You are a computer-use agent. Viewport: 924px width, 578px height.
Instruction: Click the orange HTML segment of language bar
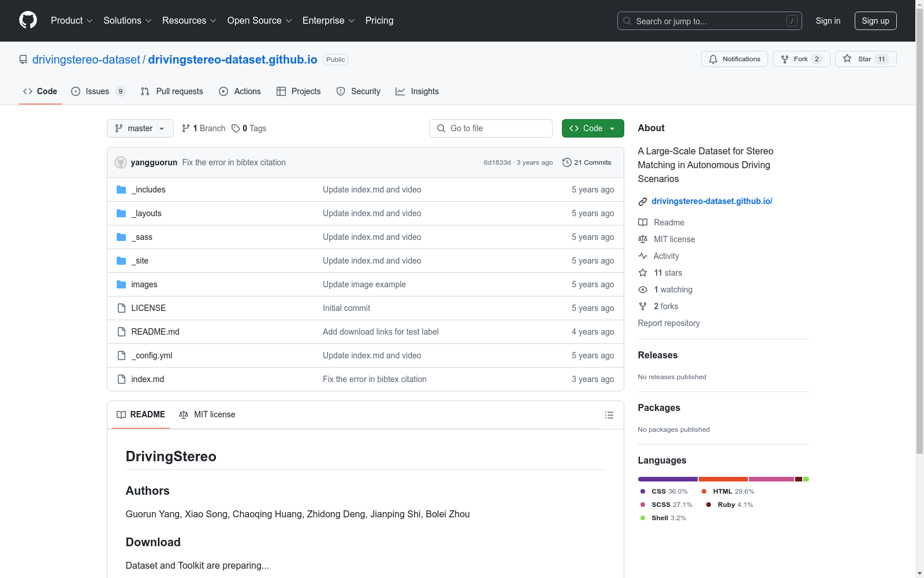[723, 479]
